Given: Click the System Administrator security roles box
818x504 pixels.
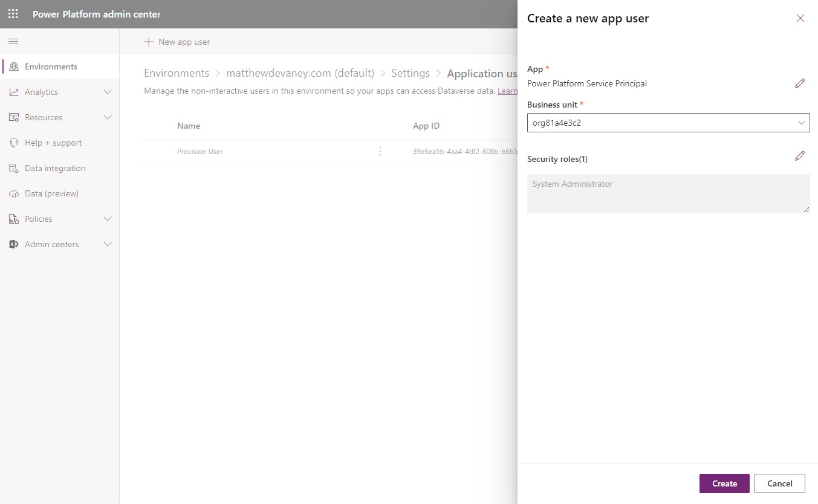Looking at the screenshot, I should pyautogui.click(x=668, y=193).
